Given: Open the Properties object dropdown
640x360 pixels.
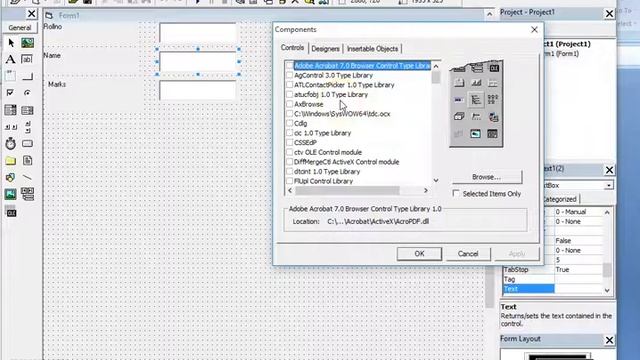Looking at the screenshot, I should coord(608,185).
